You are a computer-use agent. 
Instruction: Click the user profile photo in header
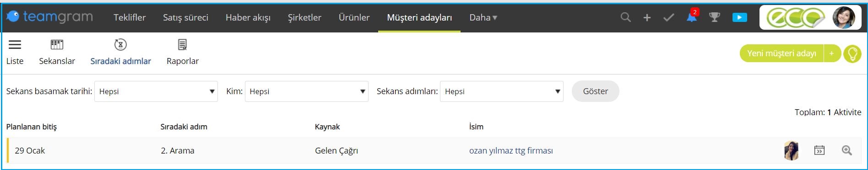(x=844, y=18)
